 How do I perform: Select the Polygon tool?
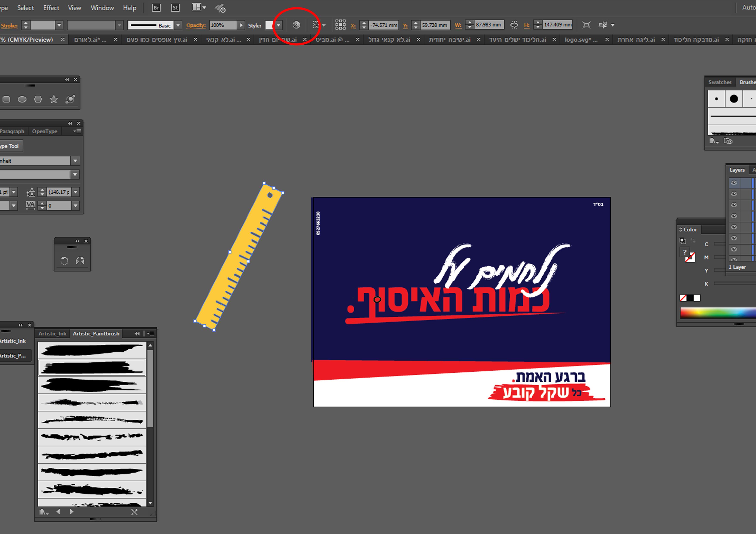tap(38, 99)
